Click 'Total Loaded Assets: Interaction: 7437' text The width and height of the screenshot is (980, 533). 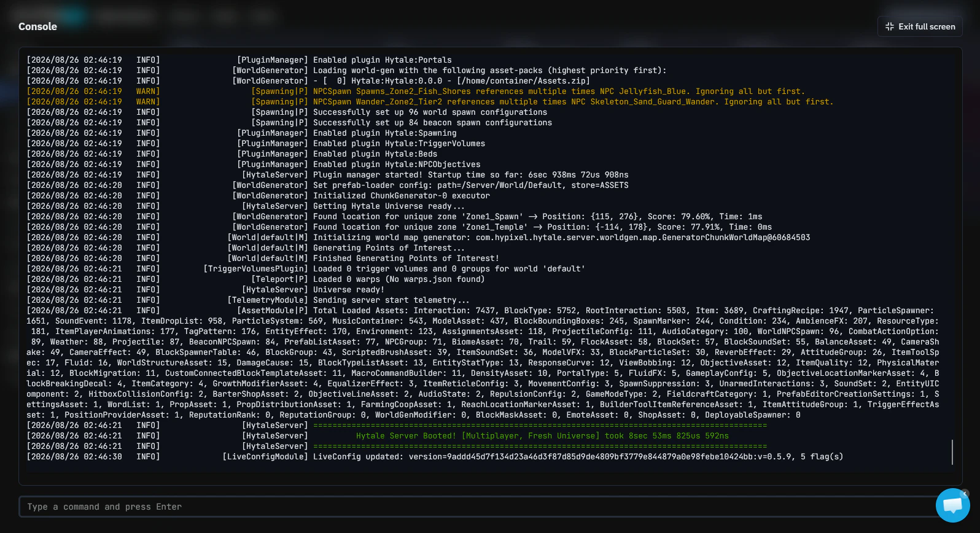tap(404, 311)
